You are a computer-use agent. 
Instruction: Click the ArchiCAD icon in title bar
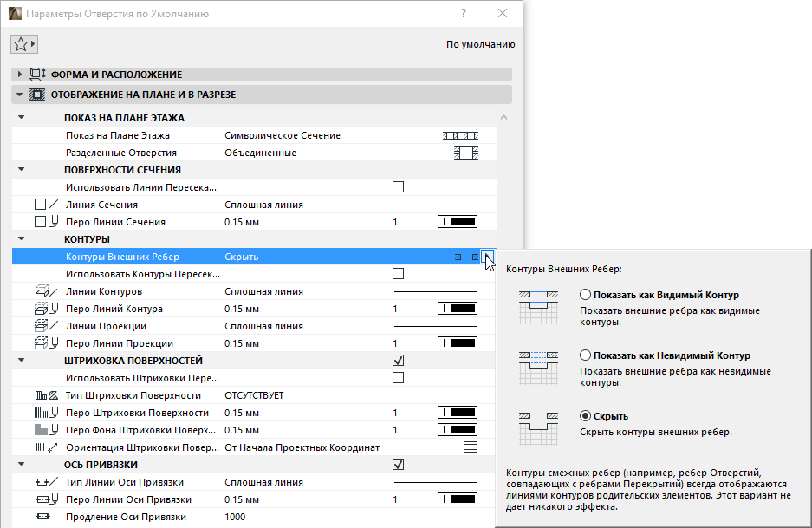15,14
